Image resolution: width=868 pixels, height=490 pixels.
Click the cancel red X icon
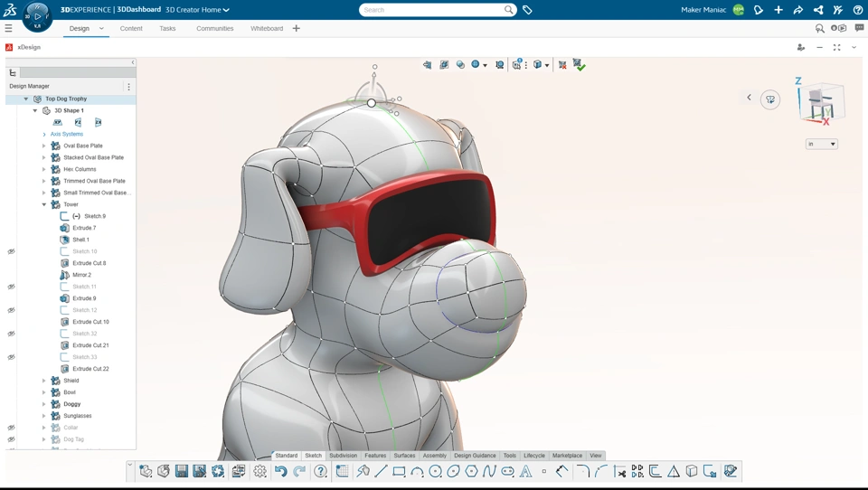click(x=562, y=65)
